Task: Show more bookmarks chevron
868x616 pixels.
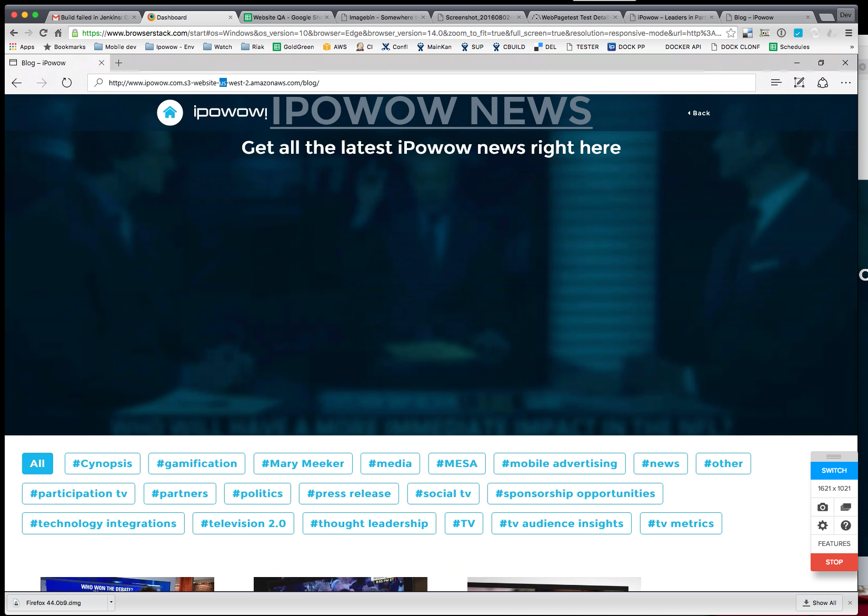Action: (x=852, y=47)
